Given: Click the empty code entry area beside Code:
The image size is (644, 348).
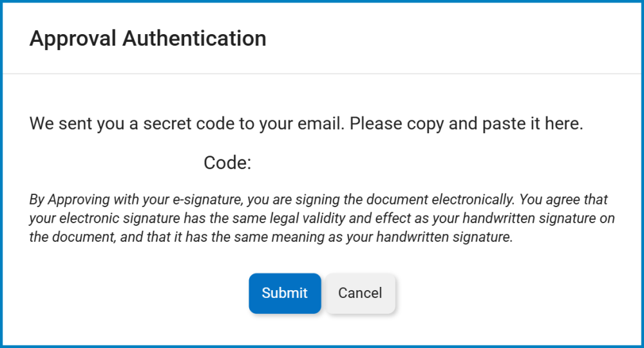Looking at the screenshot, I should click(x=335, y=163).
